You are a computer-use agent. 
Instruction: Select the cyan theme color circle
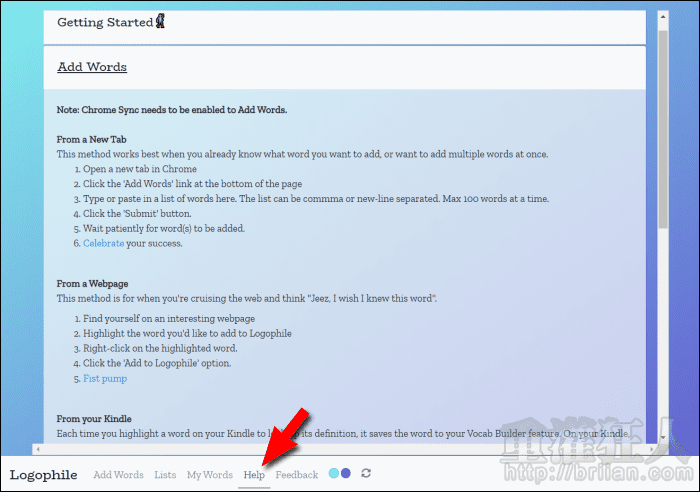[334, 474]
